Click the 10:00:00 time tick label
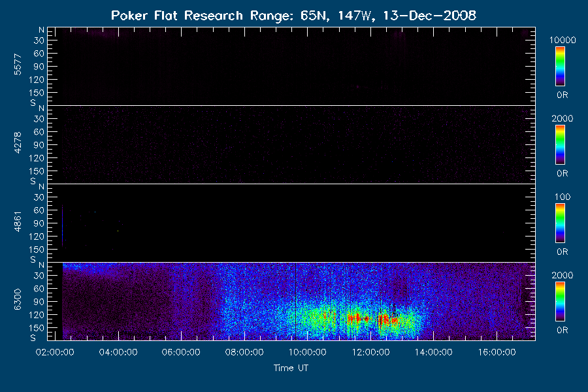 click(308, 352)
